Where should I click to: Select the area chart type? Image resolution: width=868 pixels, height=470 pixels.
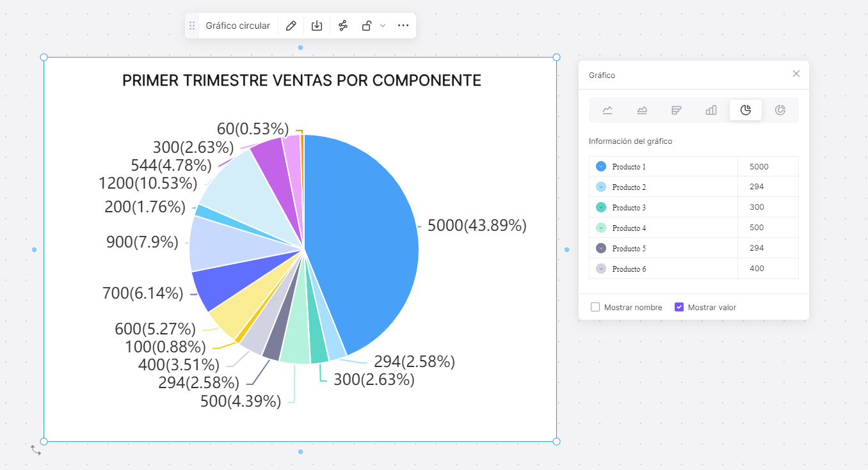[642, 110]
